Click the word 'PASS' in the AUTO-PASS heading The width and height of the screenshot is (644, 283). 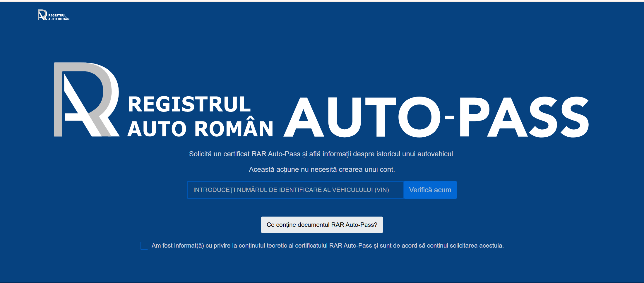(x=524, y=117)
